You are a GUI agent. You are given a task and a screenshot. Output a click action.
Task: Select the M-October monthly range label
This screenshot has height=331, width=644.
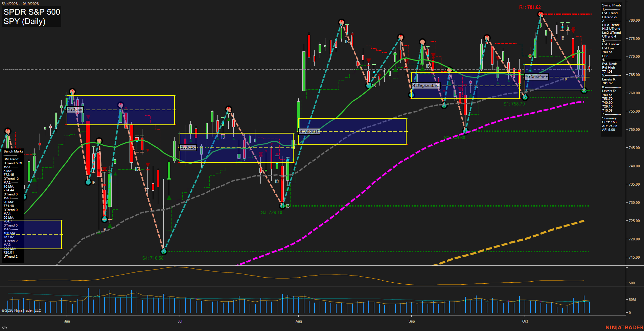(536, 77)
